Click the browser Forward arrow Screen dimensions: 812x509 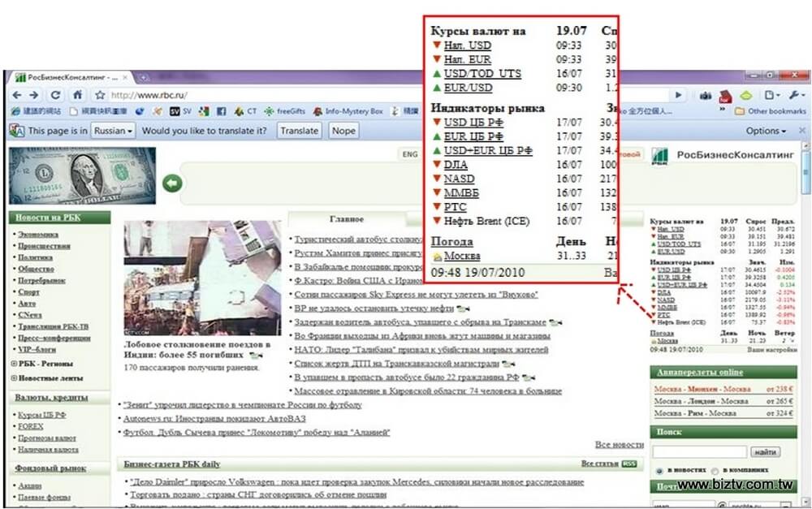pyautogui.click(x=36, y=95)
